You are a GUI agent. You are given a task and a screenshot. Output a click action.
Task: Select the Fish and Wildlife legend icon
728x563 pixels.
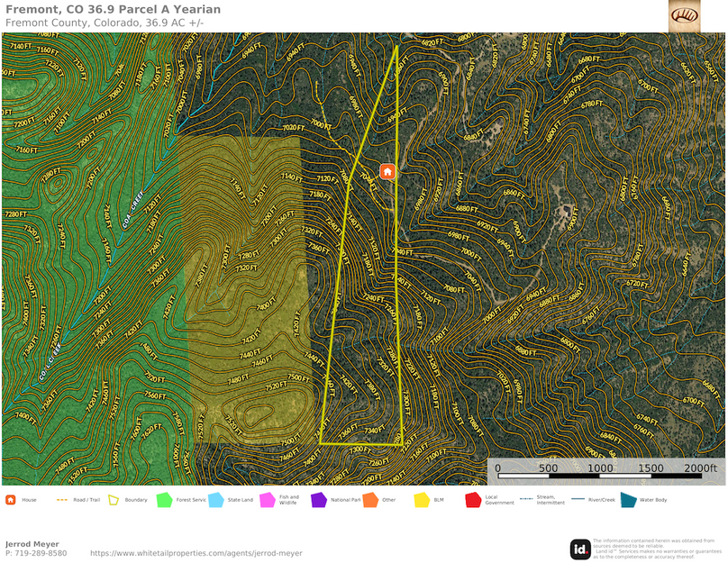click(268, 501)
